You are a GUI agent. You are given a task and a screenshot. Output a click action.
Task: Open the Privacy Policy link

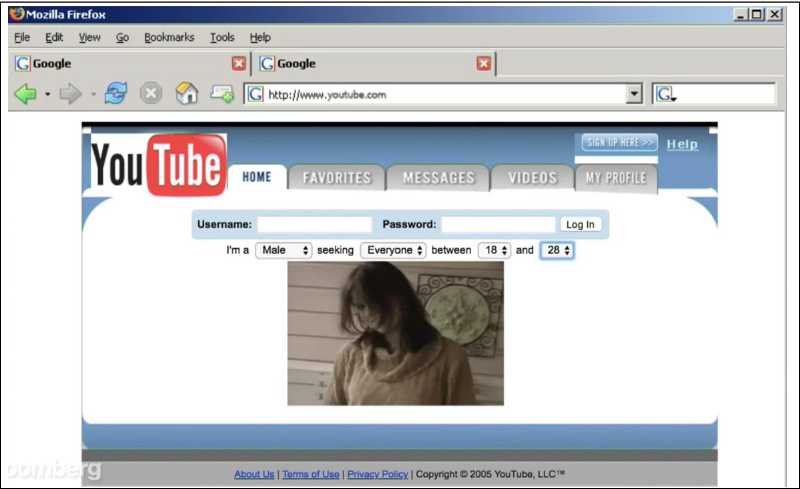[378, 474]
